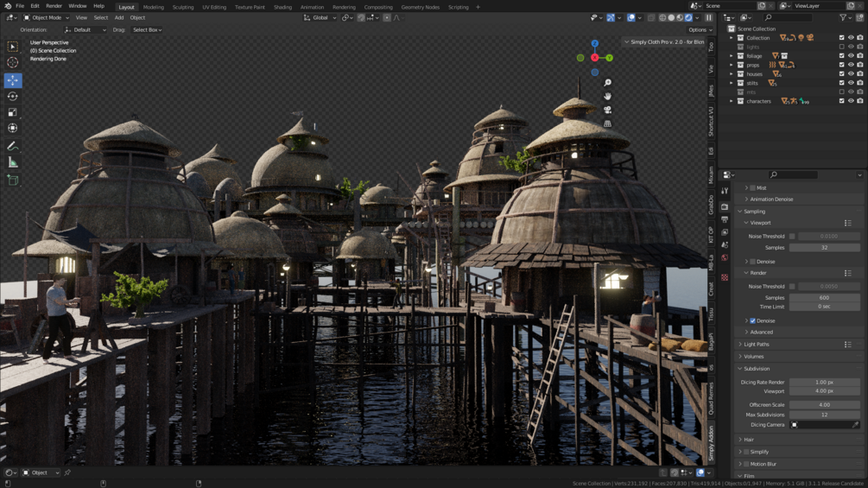Expand the Volumes panel

tap(753, 357)
